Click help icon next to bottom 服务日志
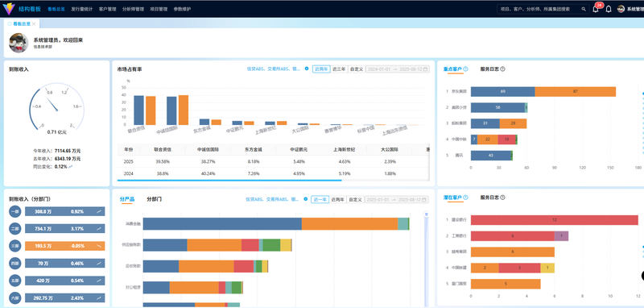Image resolution: width=644 pixels, height=308 pixels. pyautogui.click(x=502, y=198)
